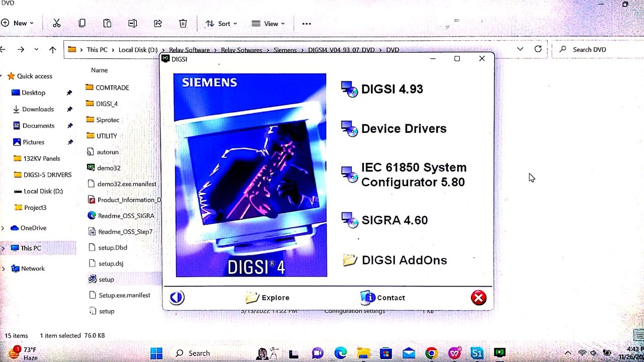Open Project3 folder in sidebar
Screen dimensions: 644x362
pyautogui.click(x=30, y=208)
